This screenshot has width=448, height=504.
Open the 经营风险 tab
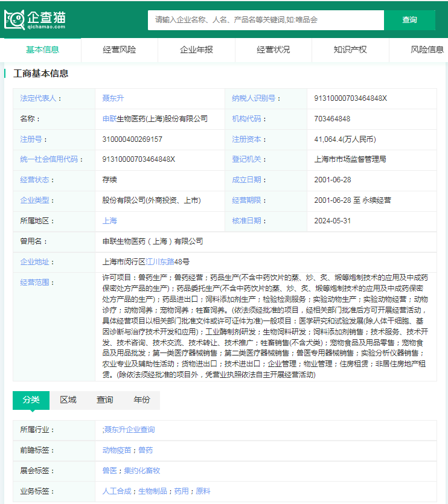[x=120, y=50]
